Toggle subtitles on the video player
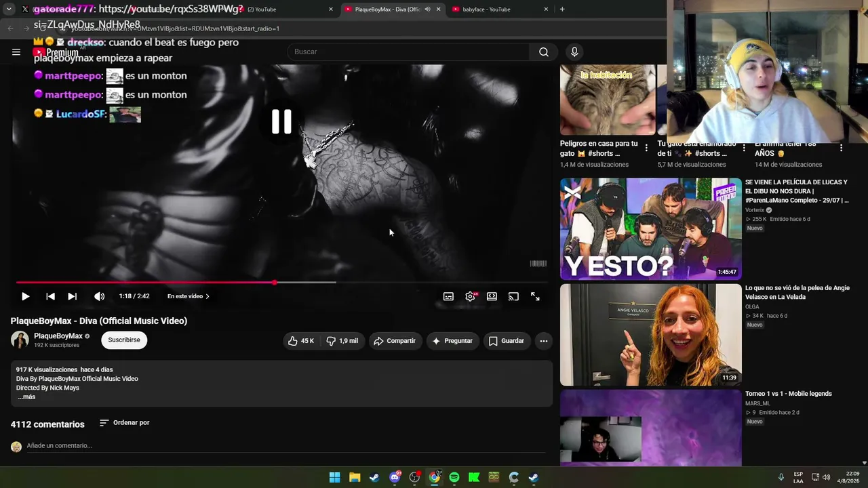 coord(448,296)
